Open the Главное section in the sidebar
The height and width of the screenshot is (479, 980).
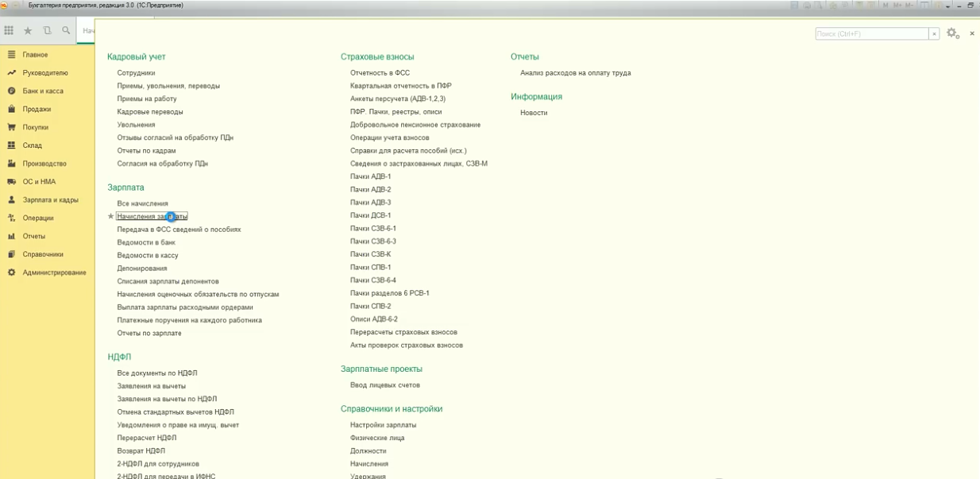point(35,55)
